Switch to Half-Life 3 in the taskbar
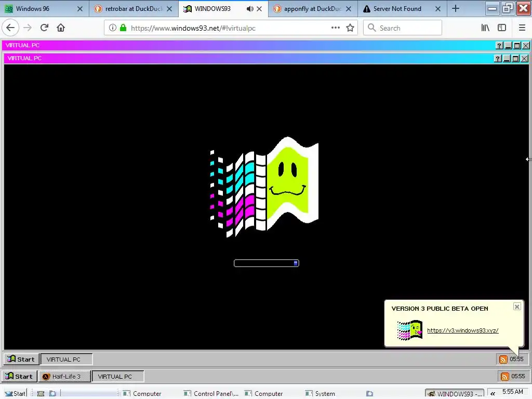Screen dimensions: 532x399 pos(64,376)
